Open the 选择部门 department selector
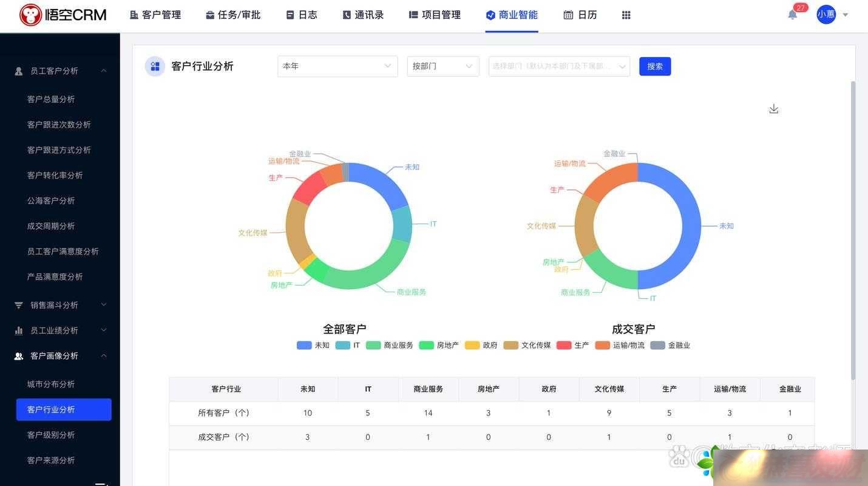 click(559, 66)
